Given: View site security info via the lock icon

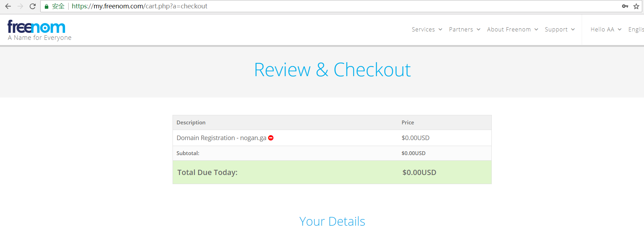Looking at the screenshot, I should click(x=47, y=6).
